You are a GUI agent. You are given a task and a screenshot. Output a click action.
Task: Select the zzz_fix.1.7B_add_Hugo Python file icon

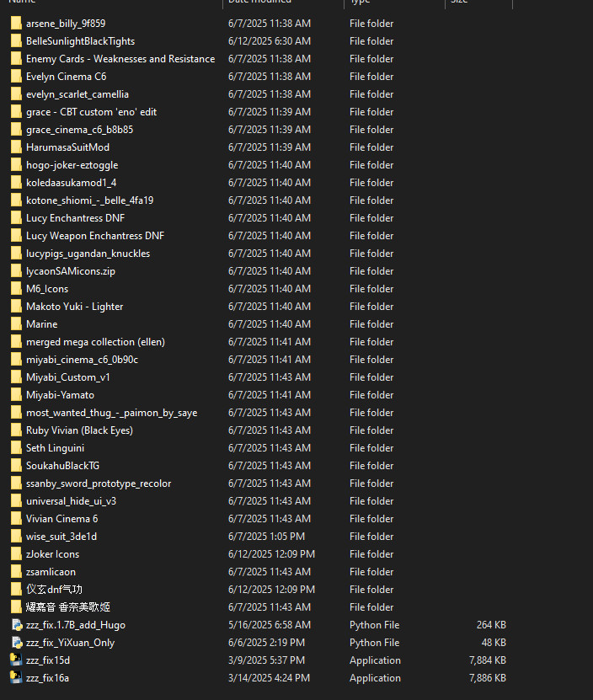point(16,625)
